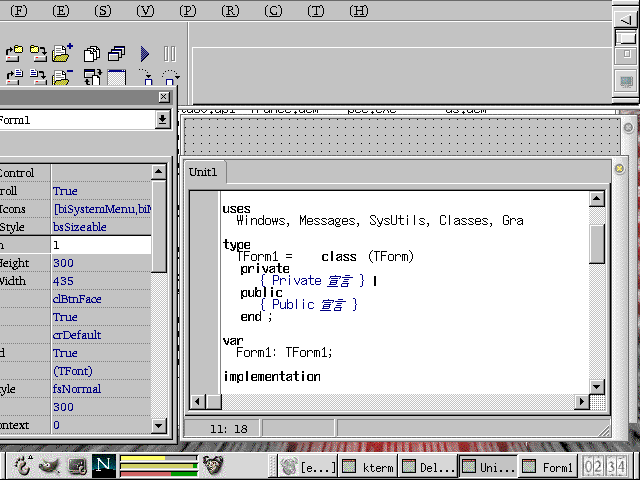
Task: Close the Object Inspector panel
Action: click(164, 97)
